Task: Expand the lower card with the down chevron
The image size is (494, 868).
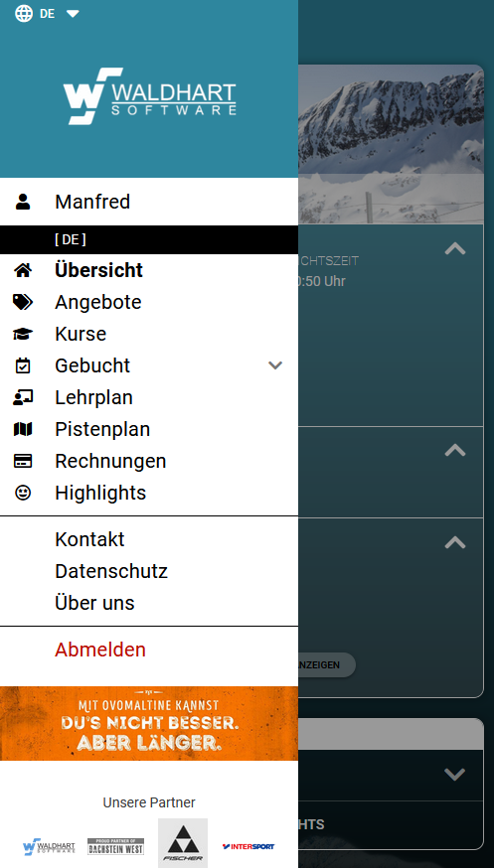Action: (x=455, y=775)
